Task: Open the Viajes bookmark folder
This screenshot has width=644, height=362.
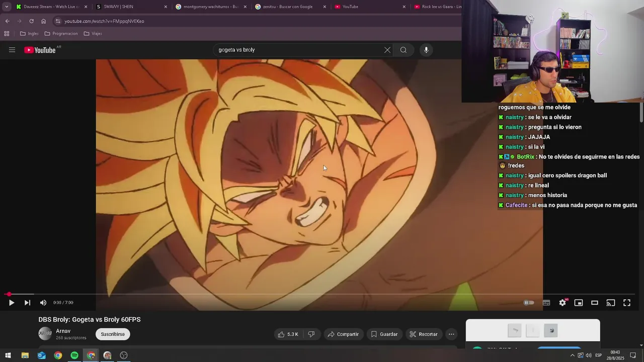Action: [x=93, y=34]
